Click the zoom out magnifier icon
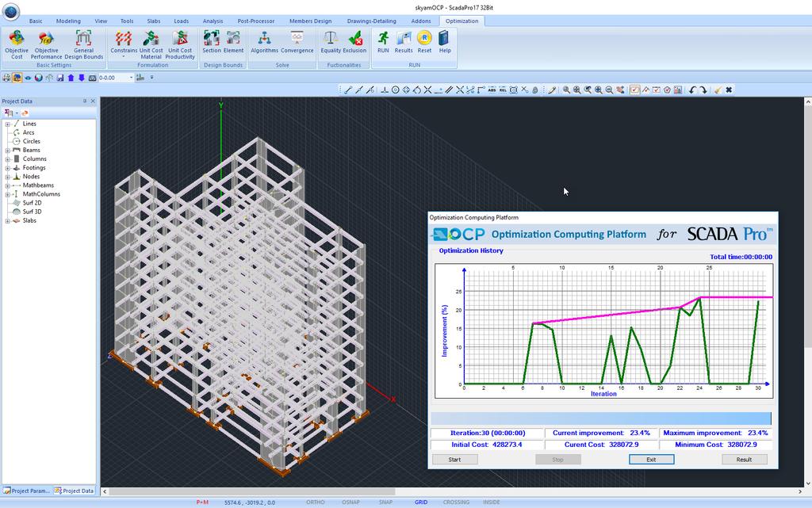 [x=609, y=90]
